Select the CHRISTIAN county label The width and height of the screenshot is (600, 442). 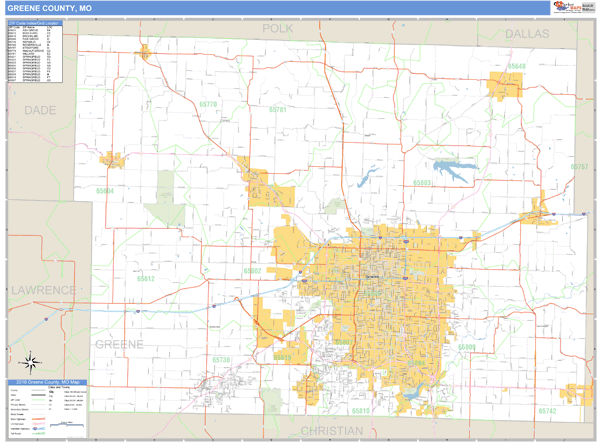tap(332, 430)
